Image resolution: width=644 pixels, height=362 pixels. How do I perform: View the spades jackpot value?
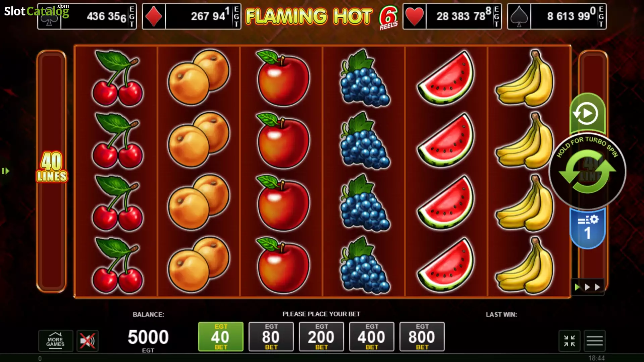(557, 16)
